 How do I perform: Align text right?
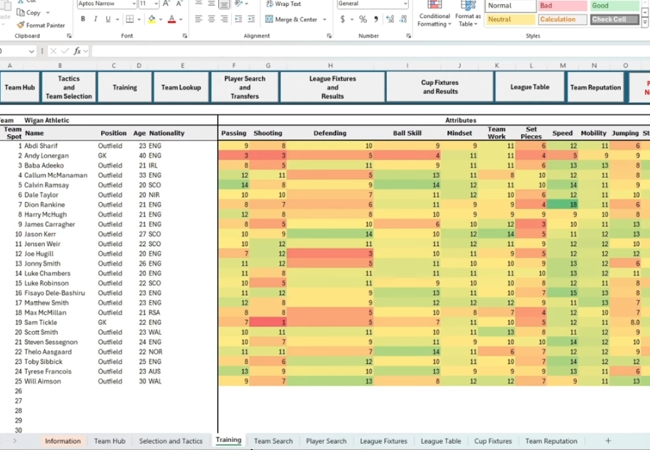[224, 19]
